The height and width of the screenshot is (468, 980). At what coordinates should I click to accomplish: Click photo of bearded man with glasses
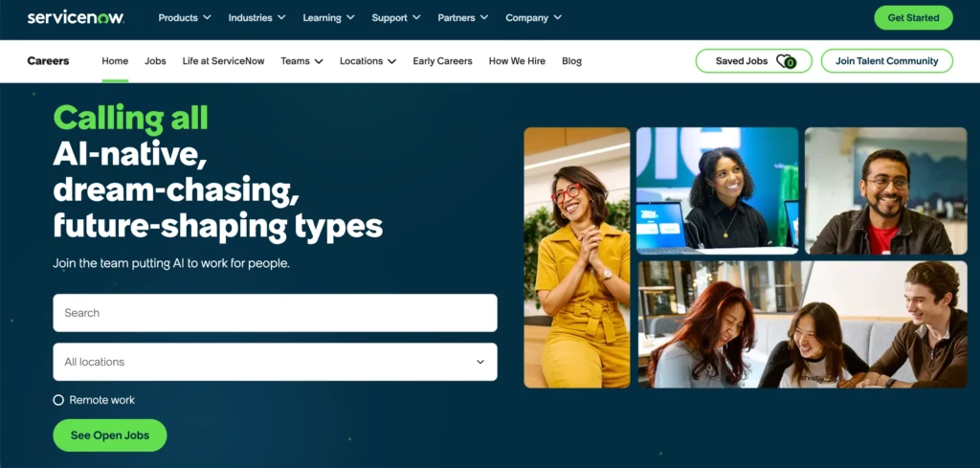(x=885, y=190)
